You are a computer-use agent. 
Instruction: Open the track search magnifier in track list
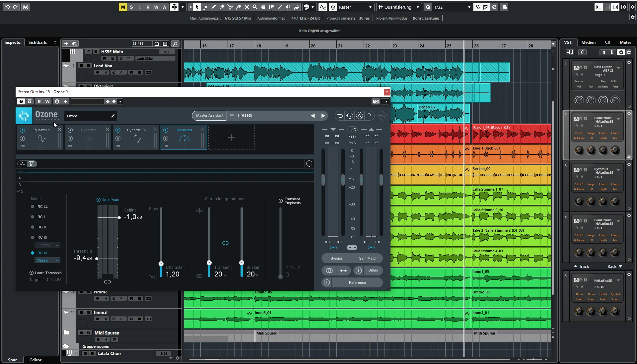(176, 43)
